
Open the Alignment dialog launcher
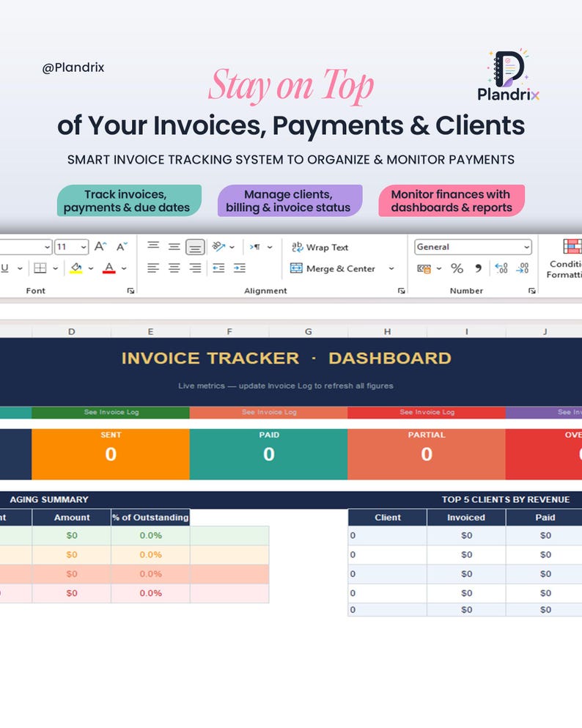401,290
